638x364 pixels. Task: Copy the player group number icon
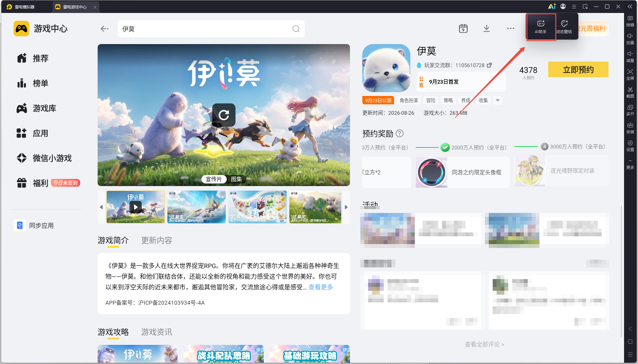[489, 65]
